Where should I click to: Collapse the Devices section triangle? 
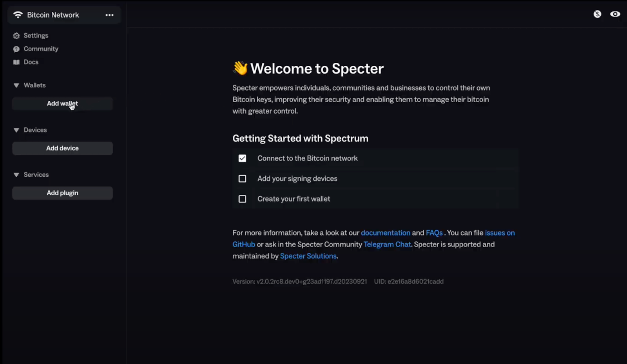tap(16, 130)
